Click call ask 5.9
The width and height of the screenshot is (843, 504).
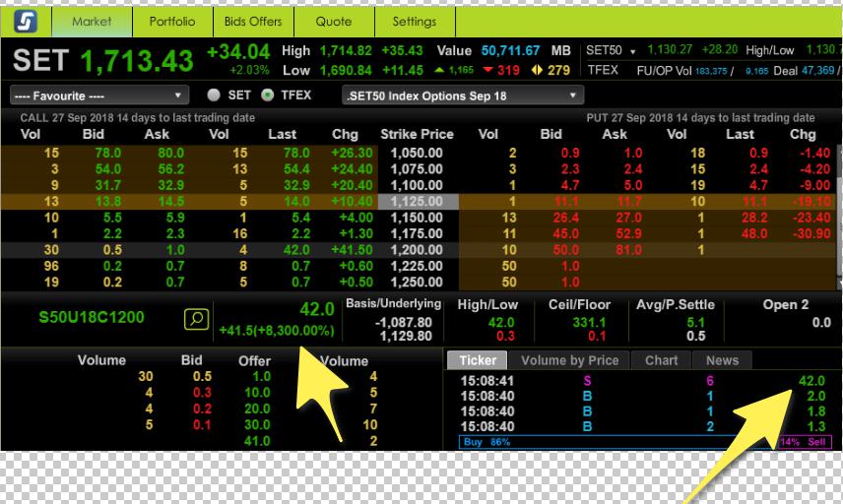click(x=175, y=218)
